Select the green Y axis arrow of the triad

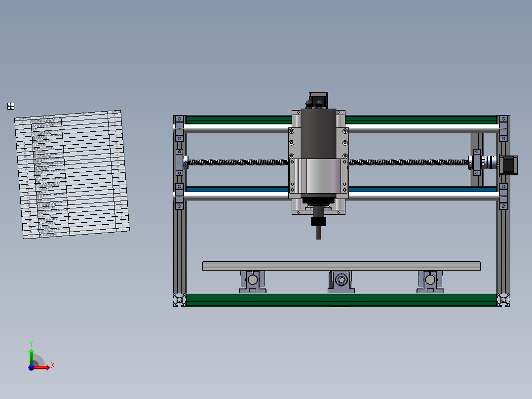click(31, 357)
